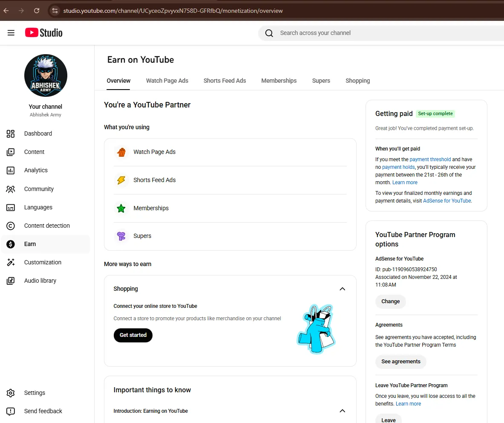The width and height of the screenshot is (504, 423).
Task: Switch to the Memberships tab
Action: pos(279,81)
